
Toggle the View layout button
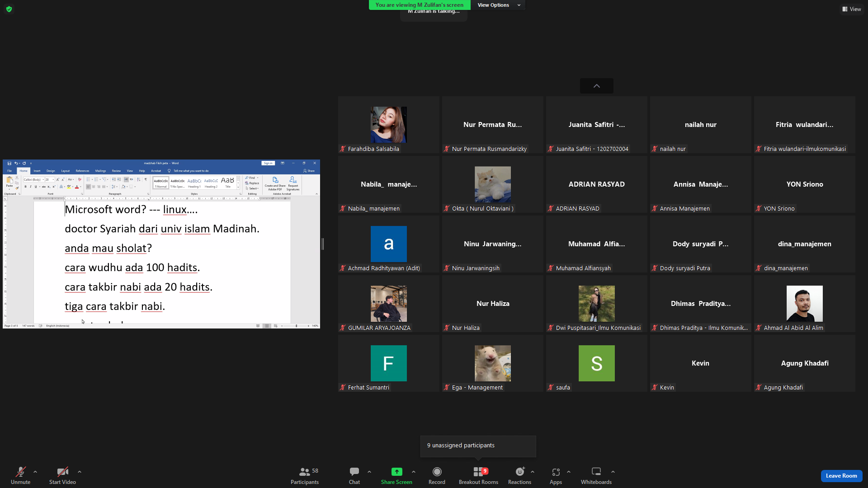[x=852, y=9]
